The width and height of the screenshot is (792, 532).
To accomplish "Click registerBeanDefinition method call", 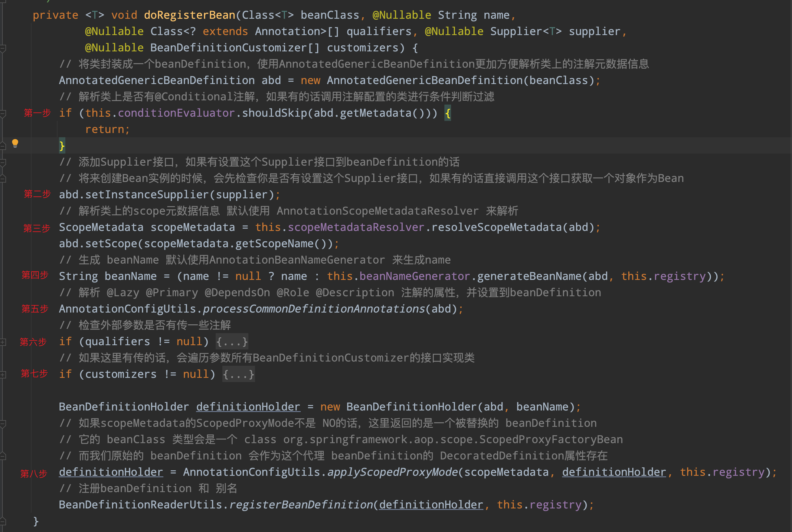I will (301, 504).
